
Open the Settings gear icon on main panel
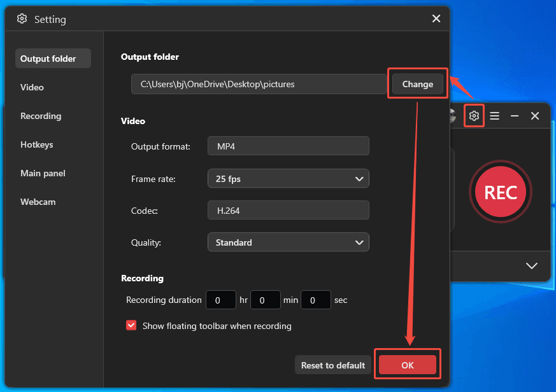(474, 116)
